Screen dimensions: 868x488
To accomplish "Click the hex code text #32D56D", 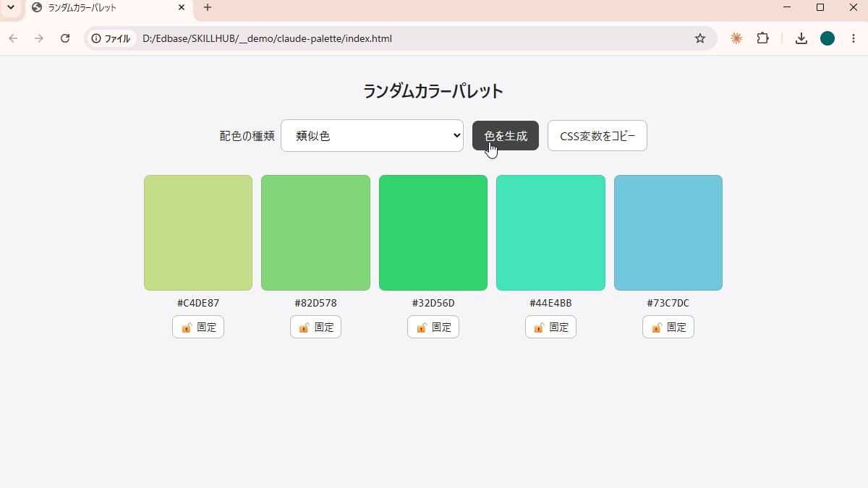I will [x=433, y=303].
